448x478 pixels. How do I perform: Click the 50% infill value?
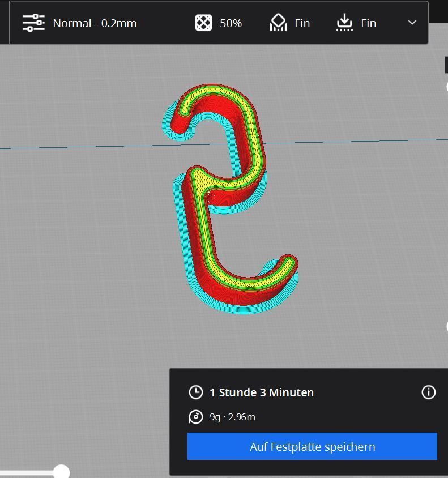(231, 23)
